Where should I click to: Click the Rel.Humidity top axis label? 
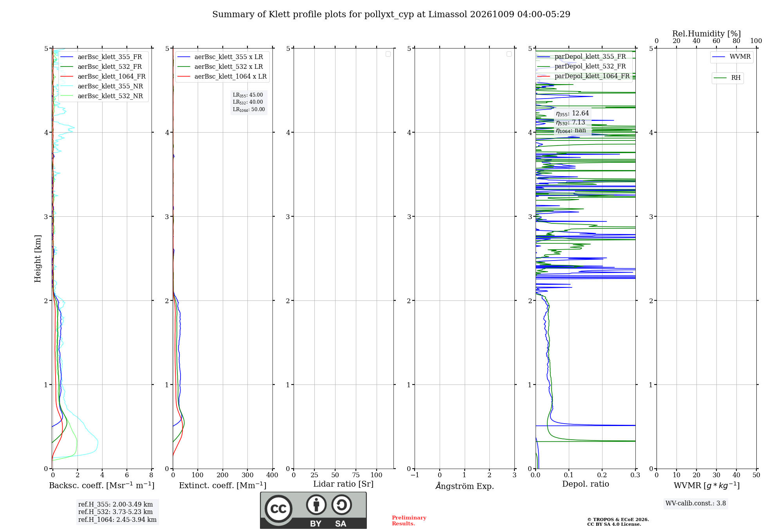coord(706,34)
